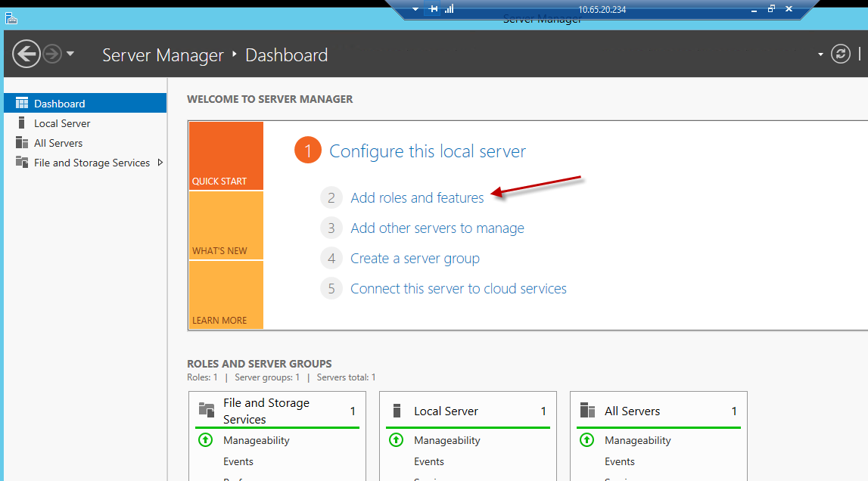This screenshot has height=481, width=868.
Task: Open the navigation history dropdown arrow
Action: coord(70,54)
